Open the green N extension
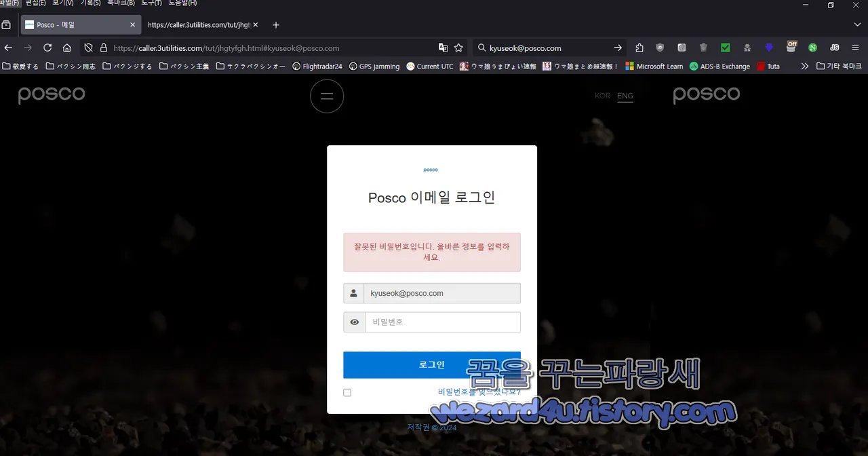Image resolution: width=868 pixels, height=456 pixels. 812,47
